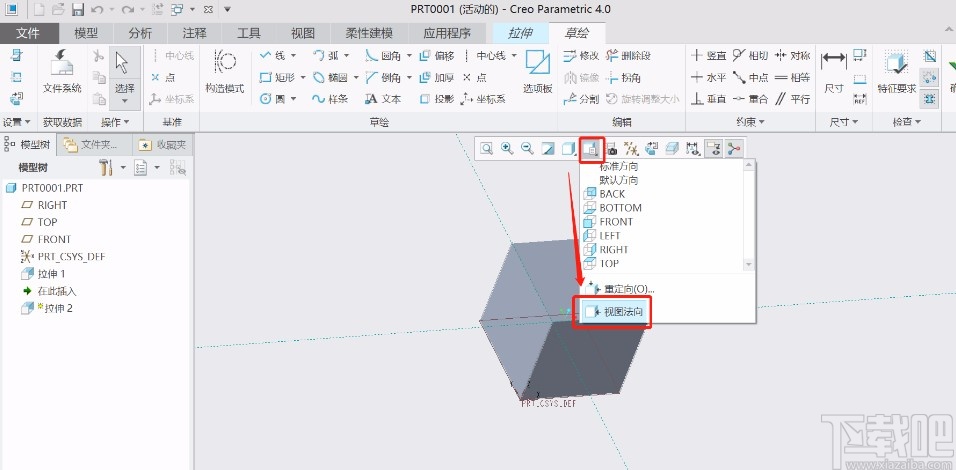The image size is (956, 470).
Task: Switch to the 分析 ribbon tab
Action: pos(140,34)
